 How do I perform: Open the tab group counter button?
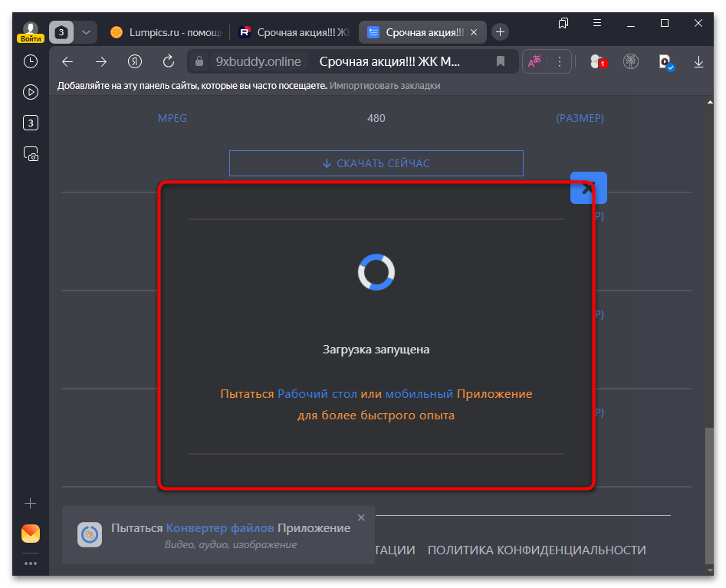(x=61, y=32)
